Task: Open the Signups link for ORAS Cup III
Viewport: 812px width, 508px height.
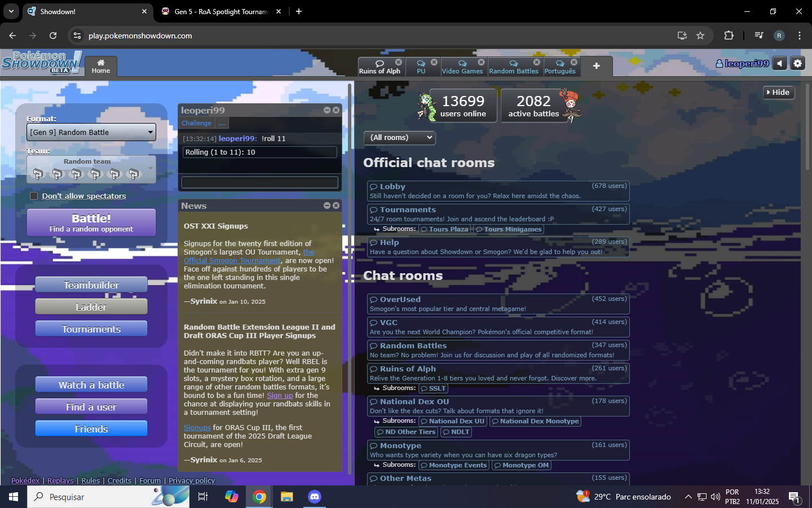Action: coord(197,428)
